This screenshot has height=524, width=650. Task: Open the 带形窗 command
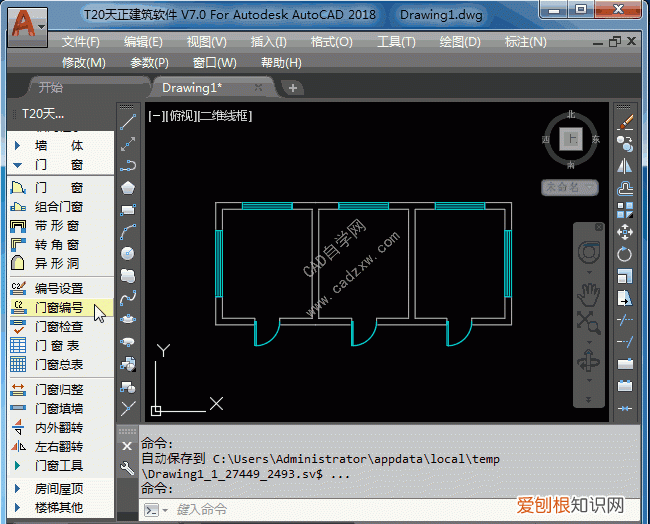(61, 226)
